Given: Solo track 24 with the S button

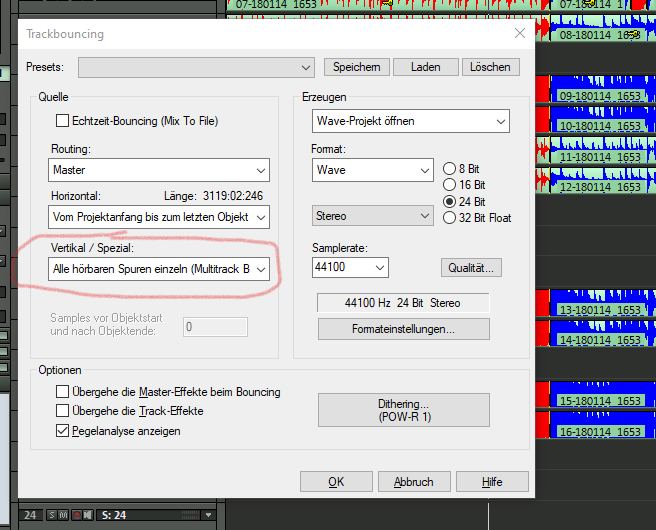Looking at the screenshot, I should pos(51,515).
